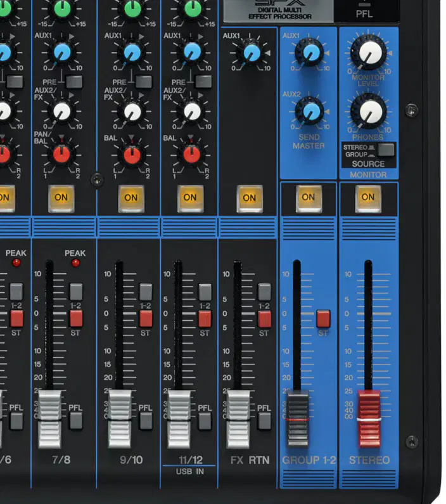Click the blue AUX1 knob on channel 9/10
Viewport: 446px width, 504px height.
pyautogui.click(x=132, y=53)
